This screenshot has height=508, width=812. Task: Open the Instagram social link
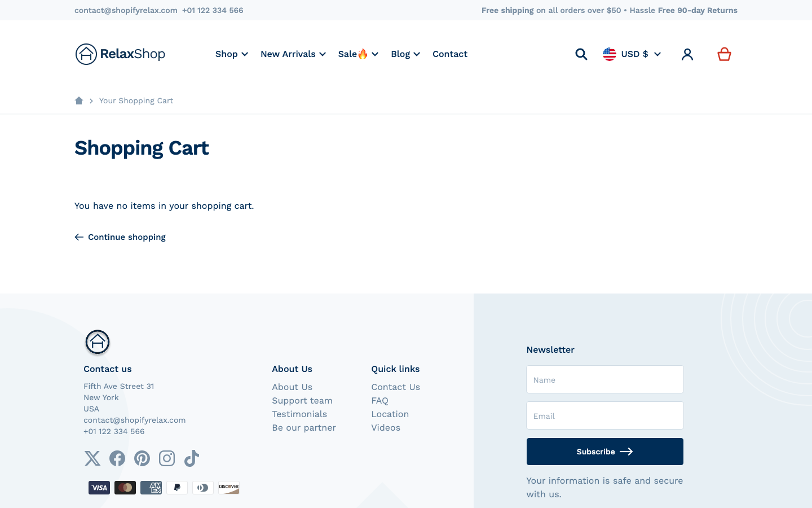(167, 458)
